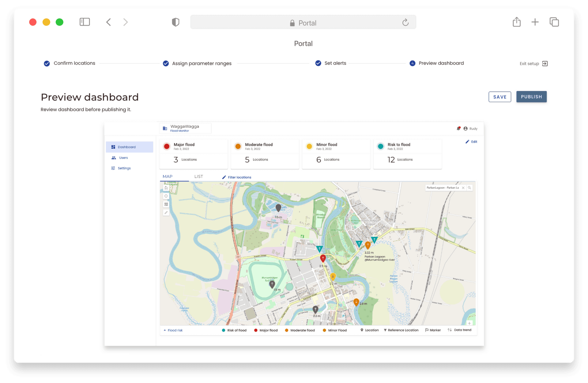Click orange Parkan Lagoon 3.32 m marker

tap(368, 245)
